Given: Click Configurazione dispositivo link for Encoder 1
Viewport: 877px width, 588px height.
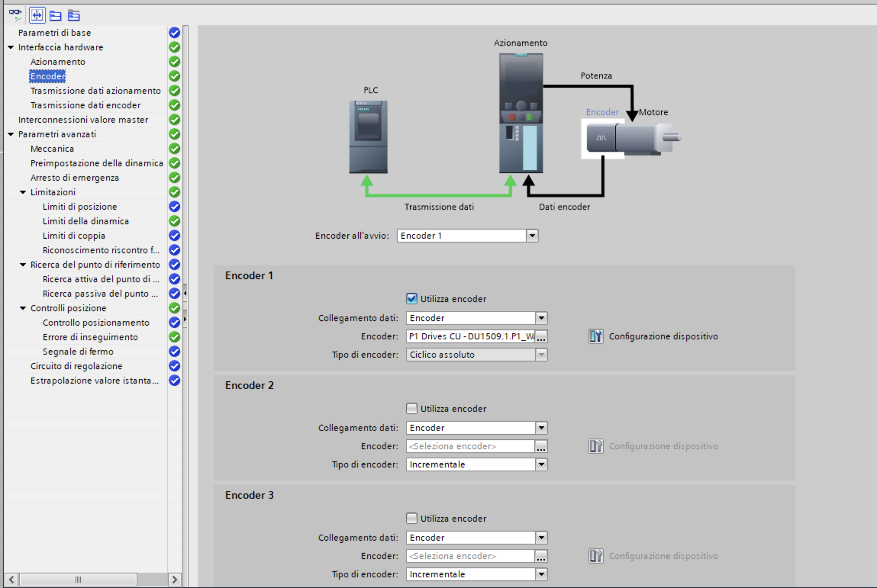Looking at the screenshot, I should pos(663,336).
